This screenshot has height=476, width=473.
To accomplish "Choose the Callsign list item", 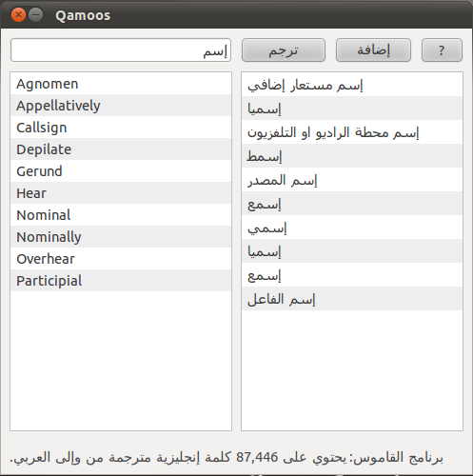I will (121, 128).
